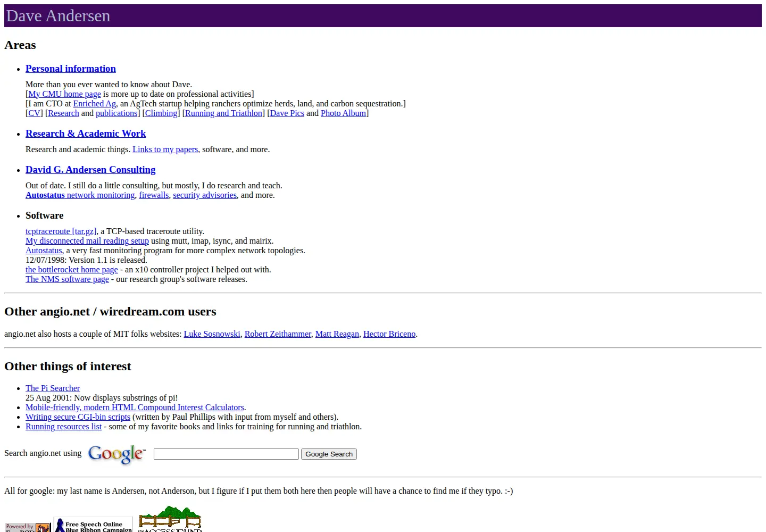The image size is (766, 532).
Task: Open My CMU home page link
Action: (64, 94)
